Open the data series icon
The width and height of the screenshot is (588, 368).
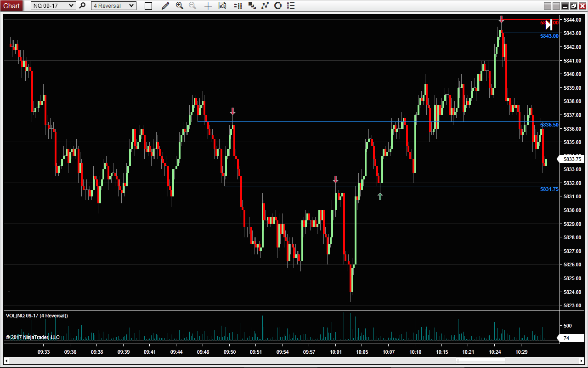pos(252,6)
